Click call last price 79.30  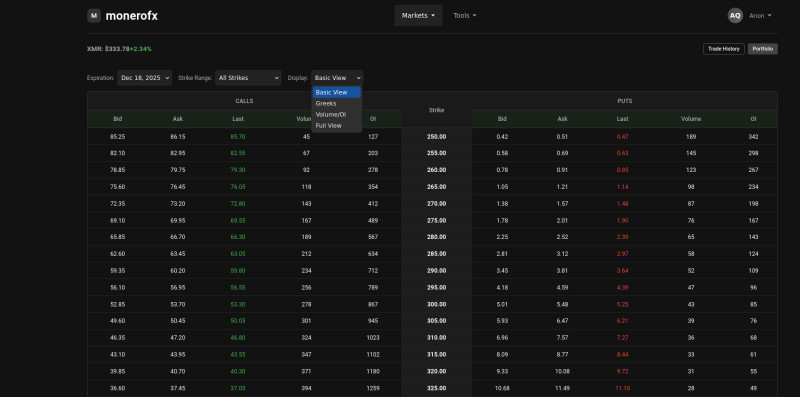[238, 170]
